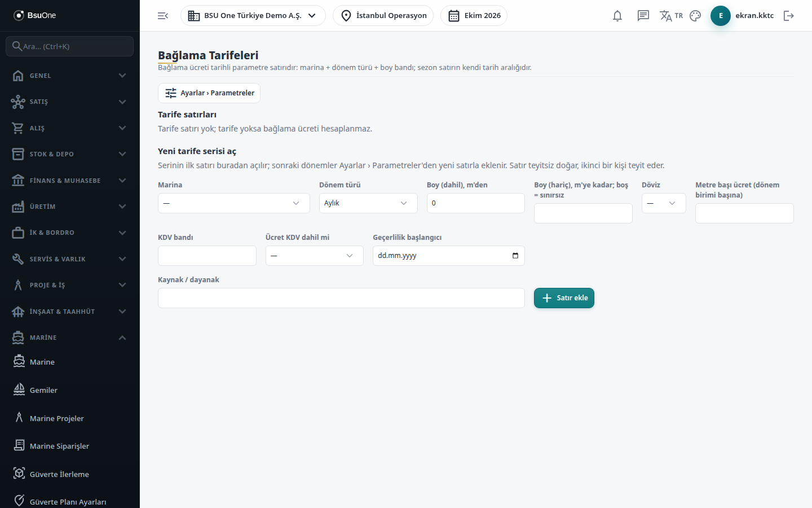Viewport: 812px width, 508px height.
Task: Expand the SATIŞ sidebar section
Action: point(70,102)
